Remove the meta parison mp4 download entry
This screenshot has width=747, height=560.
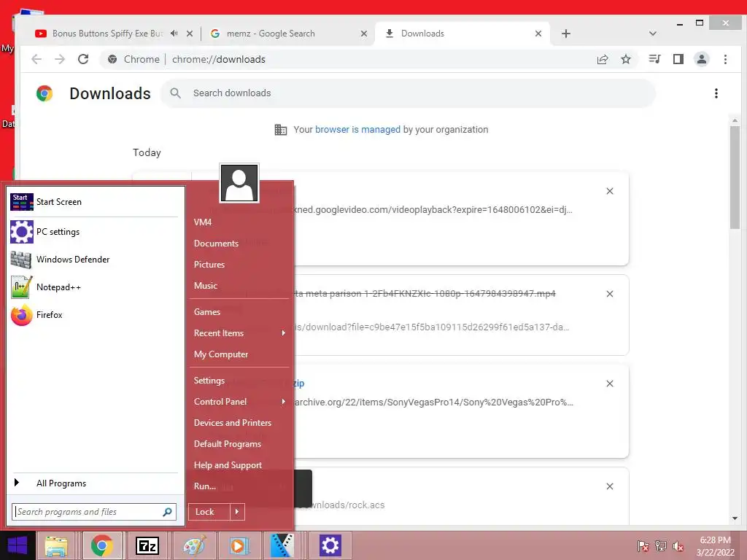610,294
